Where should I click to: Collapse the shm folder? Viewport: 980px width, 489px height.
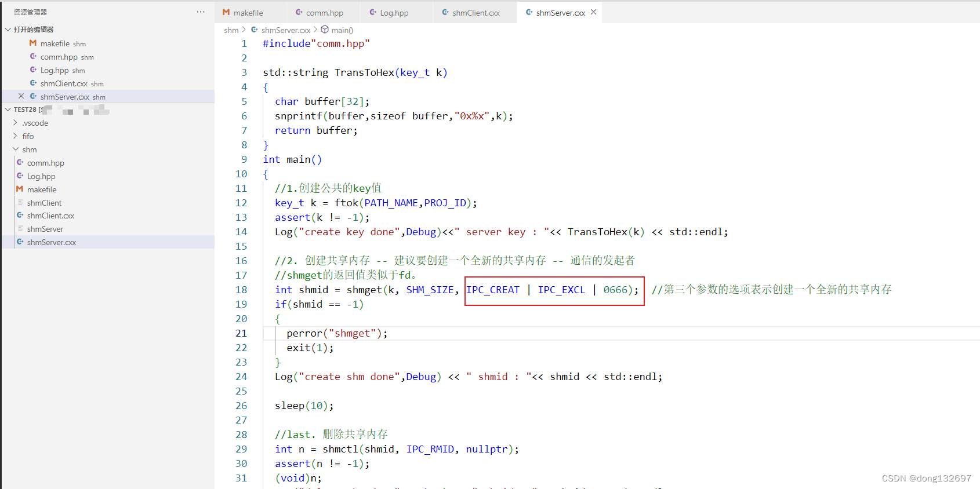[x=15, y=149]
